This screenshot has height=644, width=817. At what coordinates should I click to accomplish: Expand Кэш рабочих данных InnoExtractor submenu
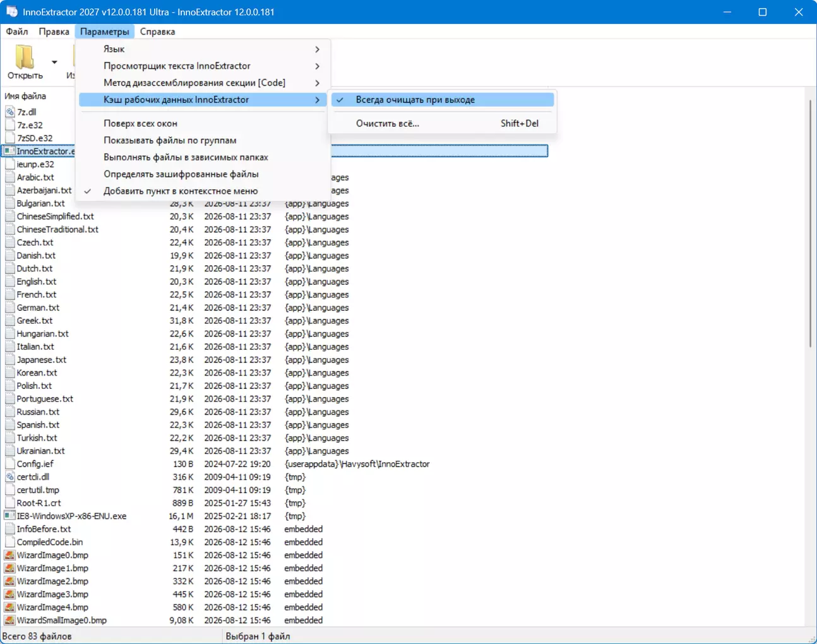pos(202,100)
